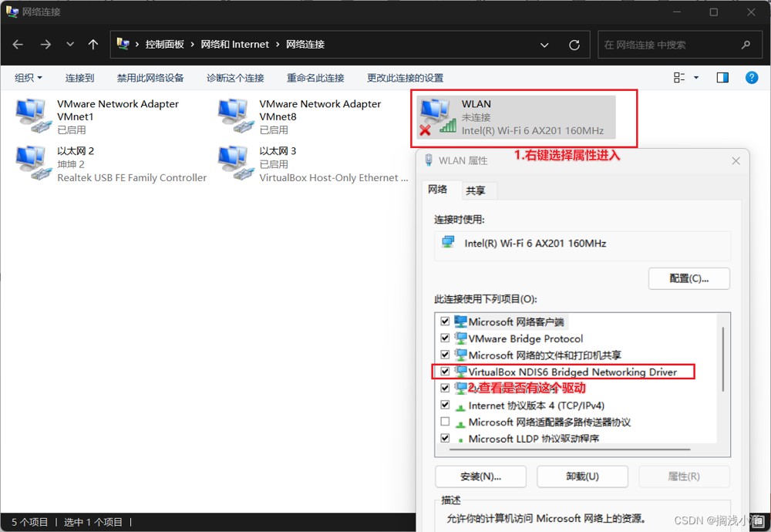771x532 pixels.
Task: Toggle the VMware Bridge Protocol checkbox
Action: (x=445, y=338)
